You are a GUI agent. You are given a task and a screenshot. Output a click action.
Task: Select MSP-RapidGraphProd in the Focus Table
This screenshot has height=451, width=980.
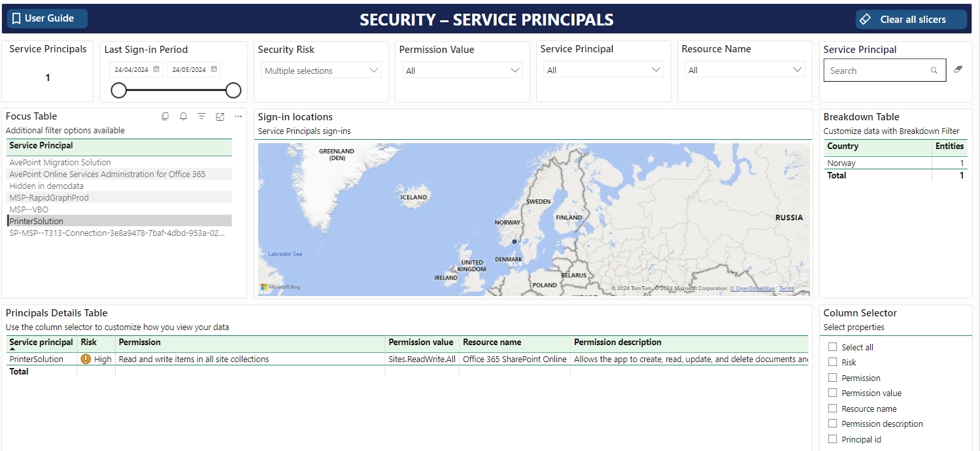[49, 197]
